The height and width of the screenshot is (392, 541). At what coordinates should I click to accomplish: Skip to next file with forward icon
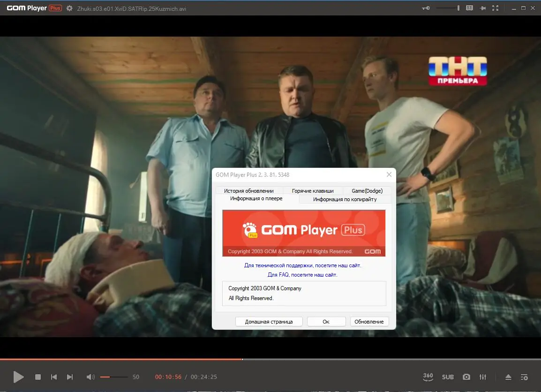(70, 377)
